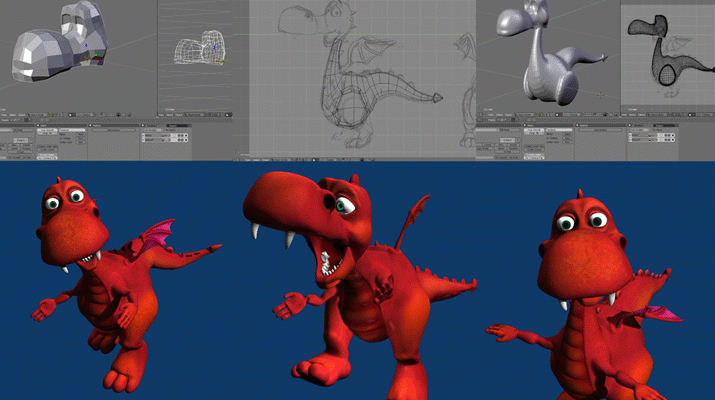Open View menu in white wireframe head viewport
715x400 pixels.
coord(161,115)
